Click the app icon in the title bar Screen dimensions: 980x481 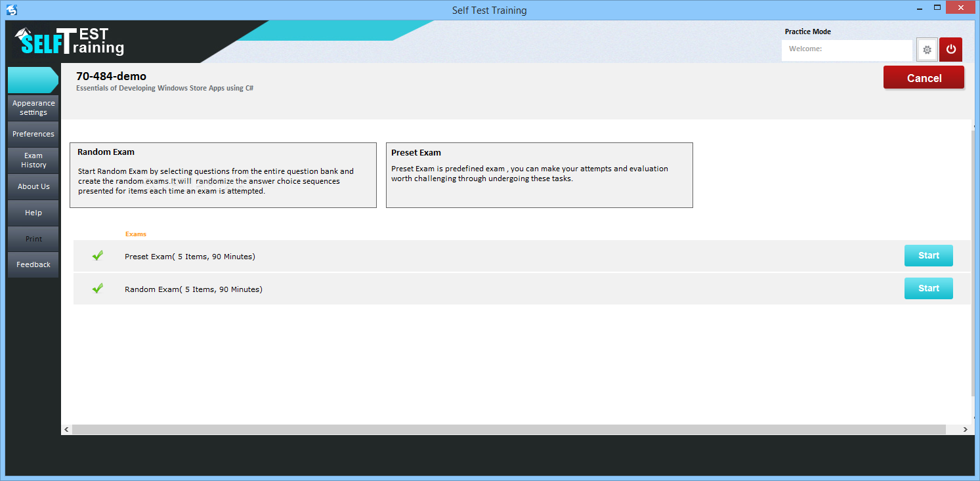(12, 10)
